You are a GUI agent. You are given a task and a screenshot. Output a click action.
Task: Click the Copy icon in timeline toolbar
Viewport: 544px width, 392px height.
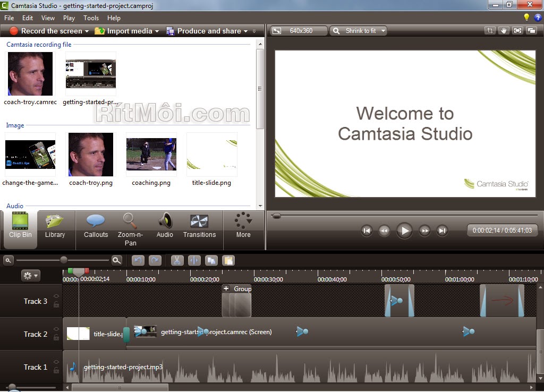tap(211, 260)
